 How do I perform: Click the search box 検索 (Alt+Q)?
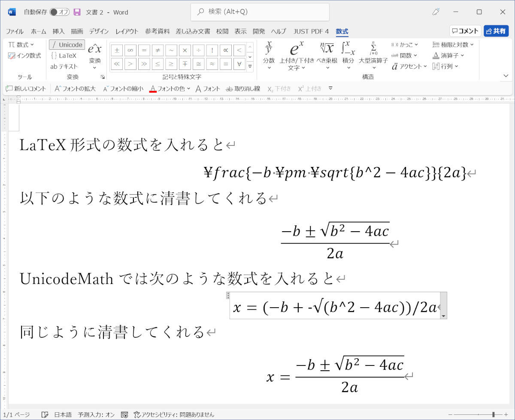click(x=260, y=12)
